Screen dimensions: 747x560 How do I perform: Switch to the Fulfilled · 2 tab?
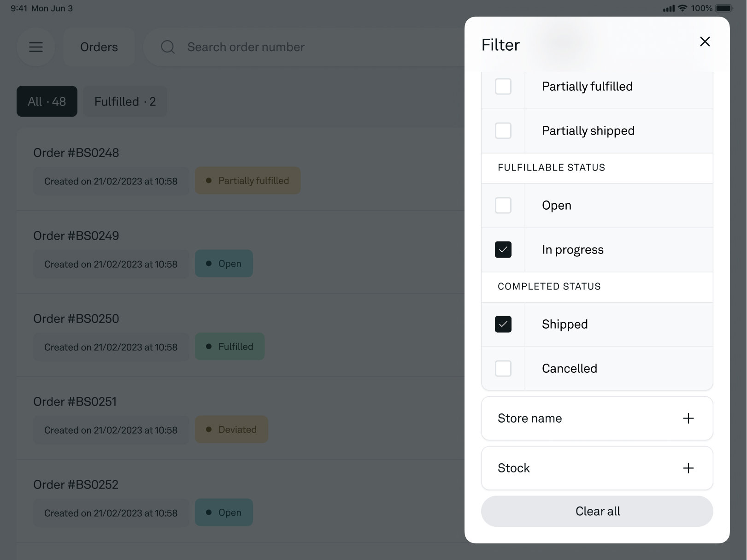pyautogui.click(x=125, y=101)
